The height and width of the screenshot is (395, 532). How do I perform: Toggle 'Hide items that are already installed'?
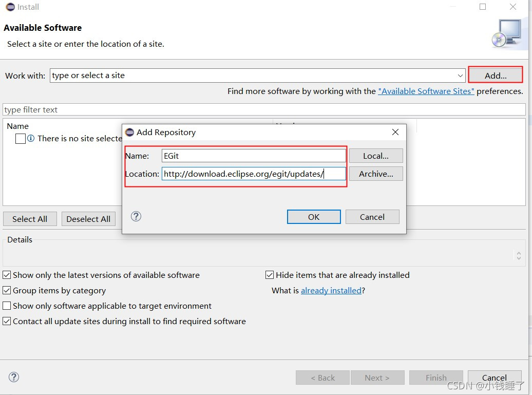pos(270,275)
